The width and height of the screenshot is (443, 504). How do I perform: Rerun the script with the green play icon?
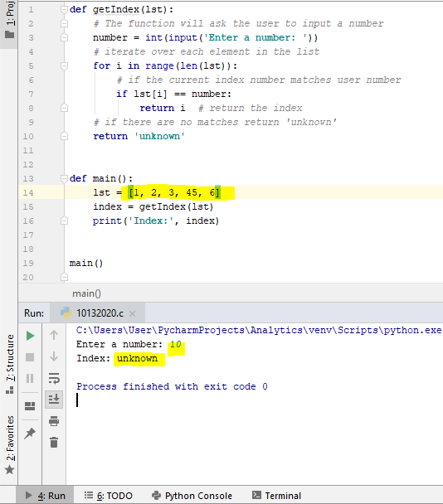pyautogui.click(x=30, y=336)
